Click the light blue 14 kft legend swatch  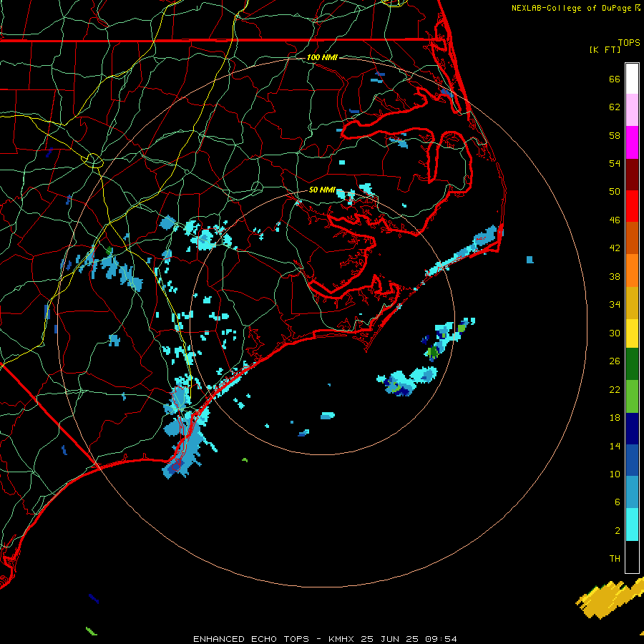[632, 492]
